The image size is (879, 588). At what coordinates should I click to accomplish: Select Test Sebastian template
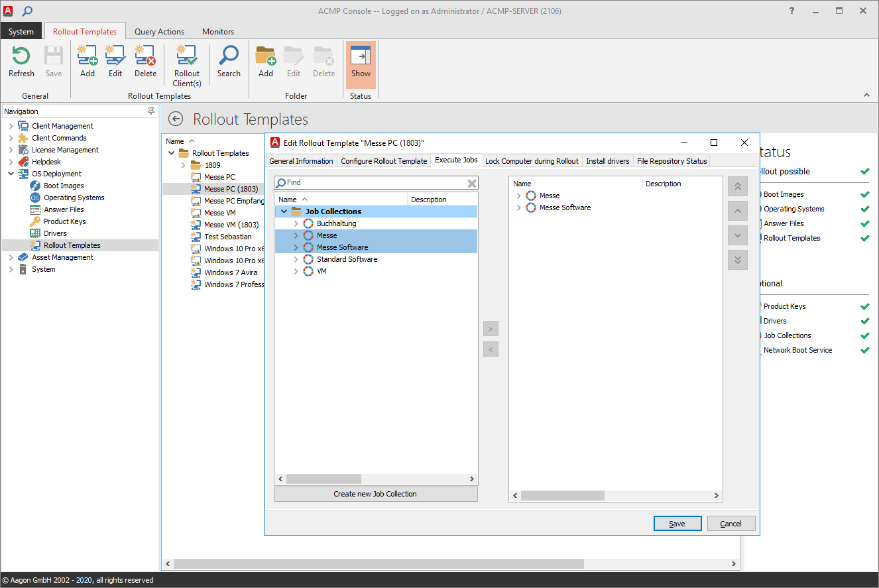click(x=228, y=237)
